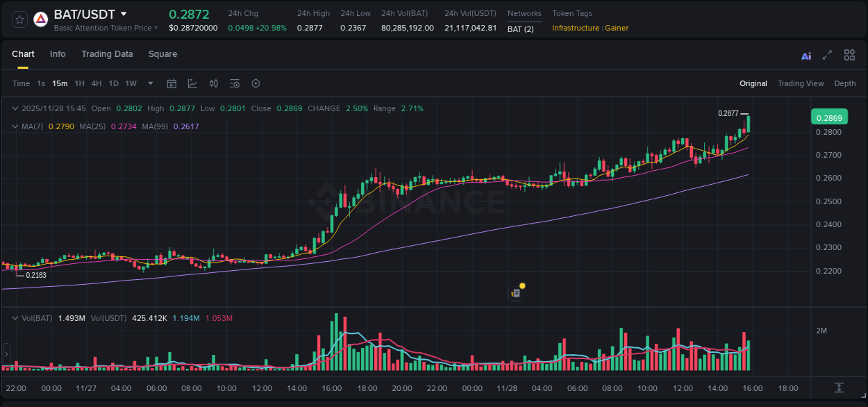
Task: Switch to the Trading View chart mode
Action: [801, 83]
